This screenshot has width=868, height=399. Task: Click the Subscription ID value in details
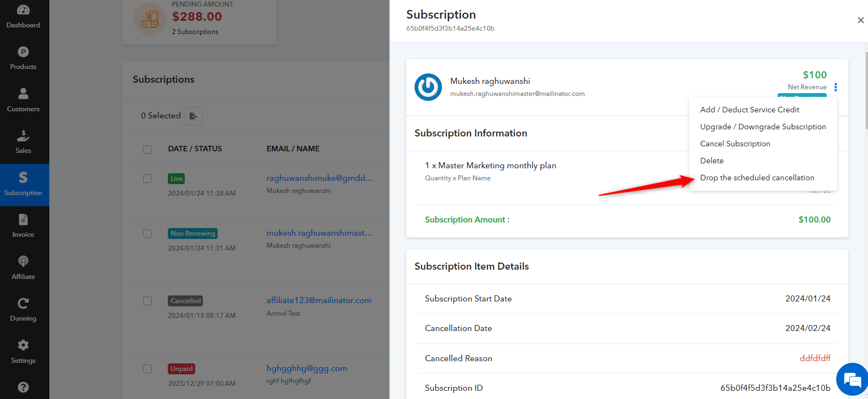[x=775, y=388]
